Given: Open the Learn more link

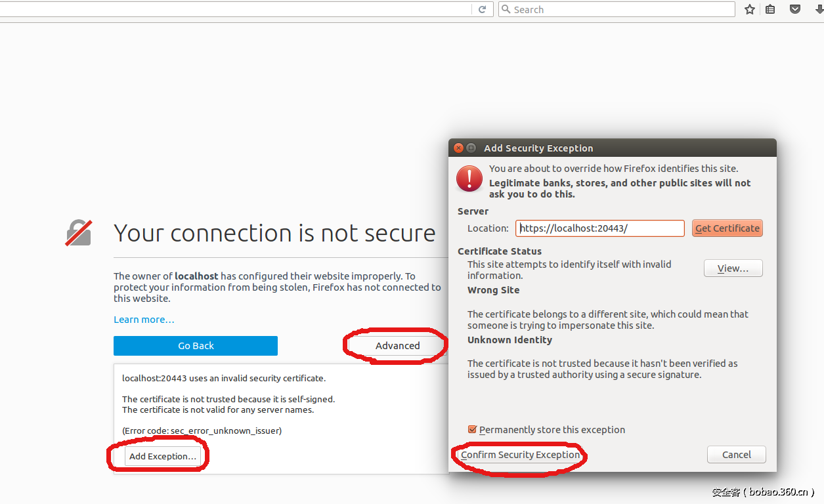Looking at the screenshot, I should coord(144,320).
